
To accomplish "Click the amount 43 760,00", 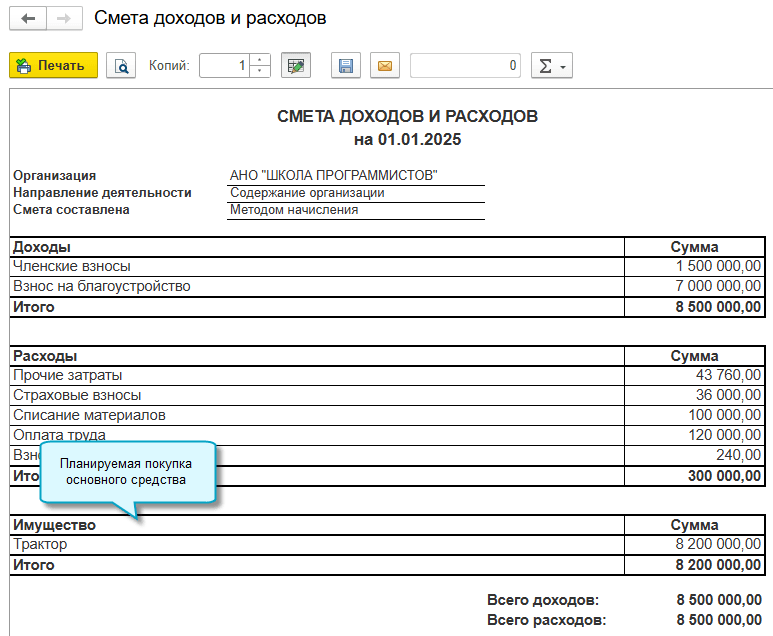I will point(728,375).
